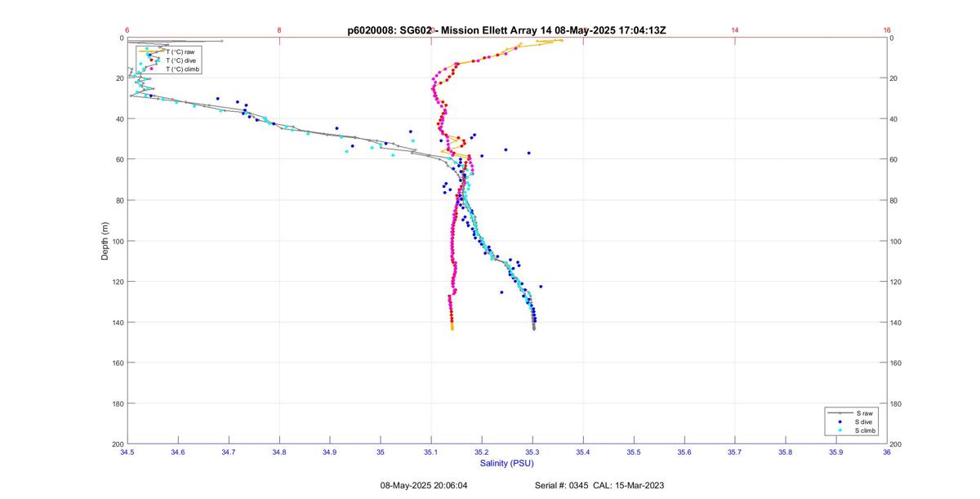This screenshot has height=499, width=980.
Task: Click the left depth axis tick label 120
Action: pyautogui.click(x=117, y=282)
